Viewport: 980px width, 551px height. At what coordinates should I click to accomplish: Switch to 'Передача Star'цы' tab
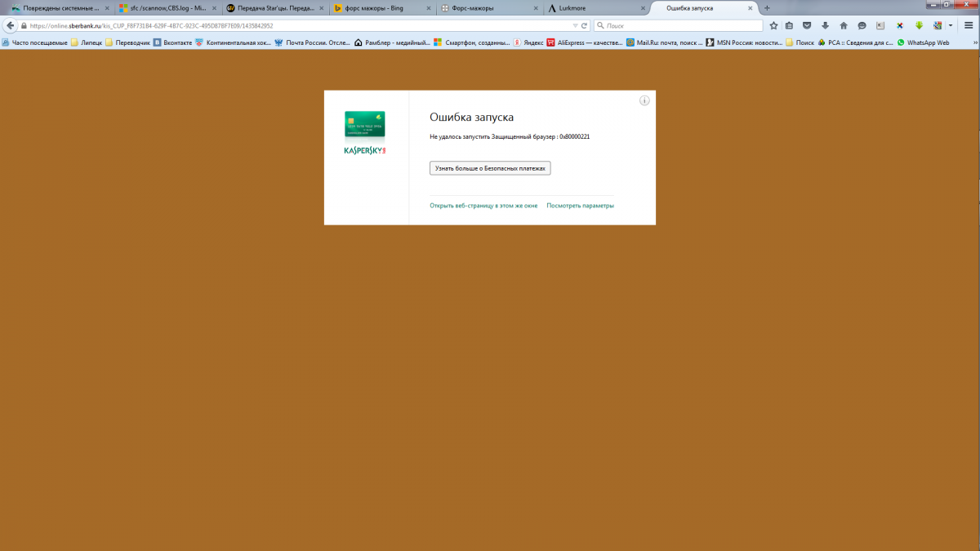[274, 8]
